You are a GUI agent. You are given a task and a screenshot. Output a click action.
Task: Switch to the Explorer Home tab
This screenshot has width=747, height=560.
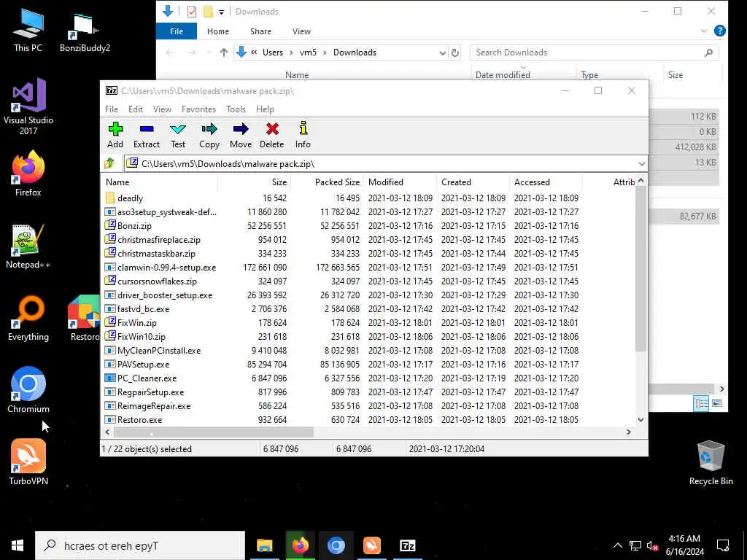coord(217,31)
